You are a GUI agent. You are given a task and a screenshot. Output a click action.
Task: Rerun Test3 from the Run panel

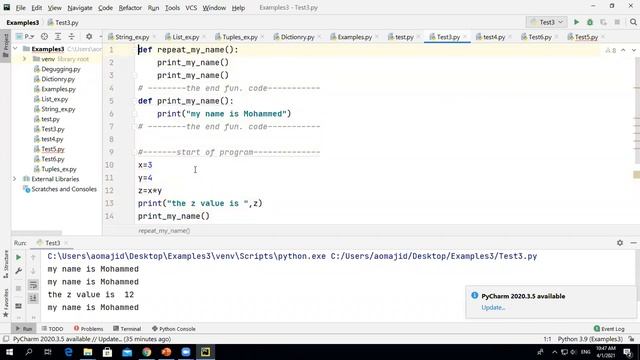click(18, 257)
